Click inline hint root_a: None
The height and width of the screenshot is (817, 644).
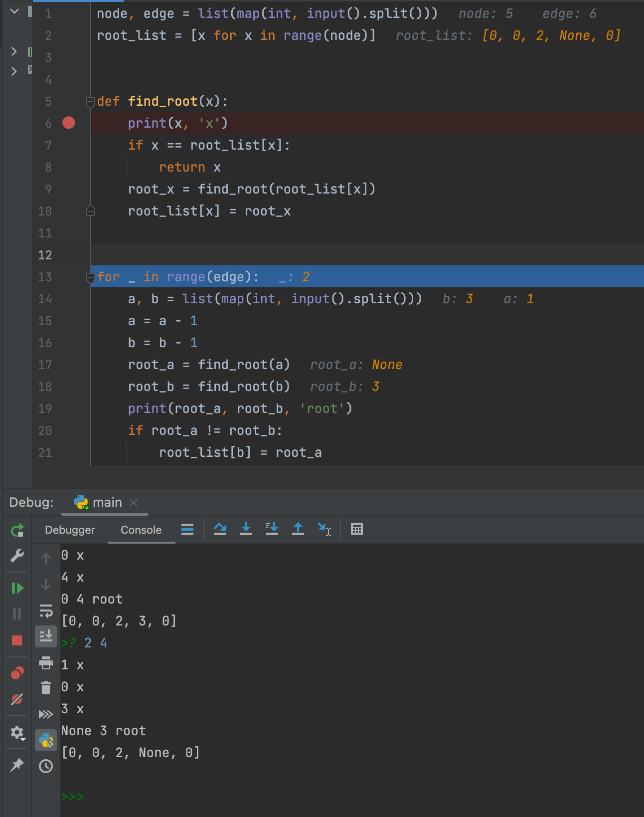pyautogui.click(x=356, y=365)
